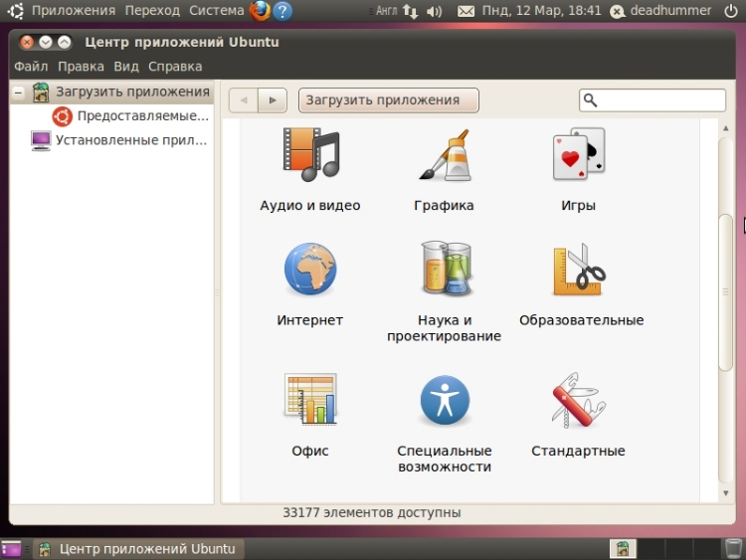The width and height of the screenshot is (746, 560).
Task: Collapse the Загрузить приложения tree node
Action: (x=18, y=92)
